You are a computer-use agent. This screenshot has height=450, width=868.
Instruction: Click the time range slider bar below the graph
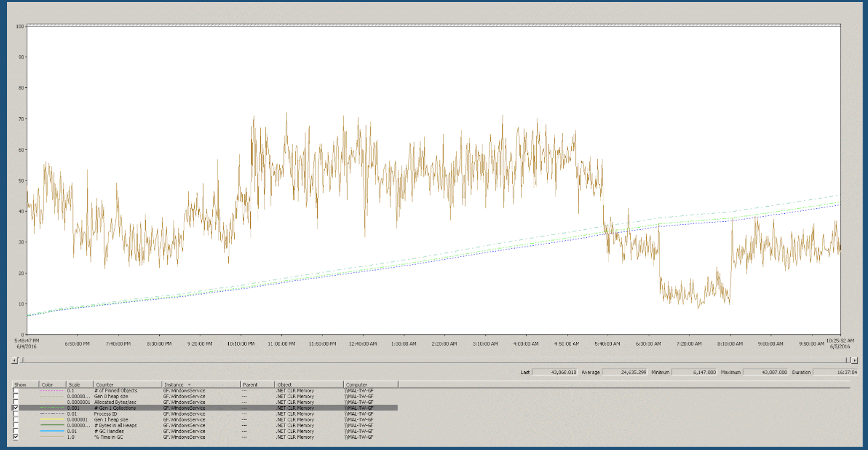435,361
